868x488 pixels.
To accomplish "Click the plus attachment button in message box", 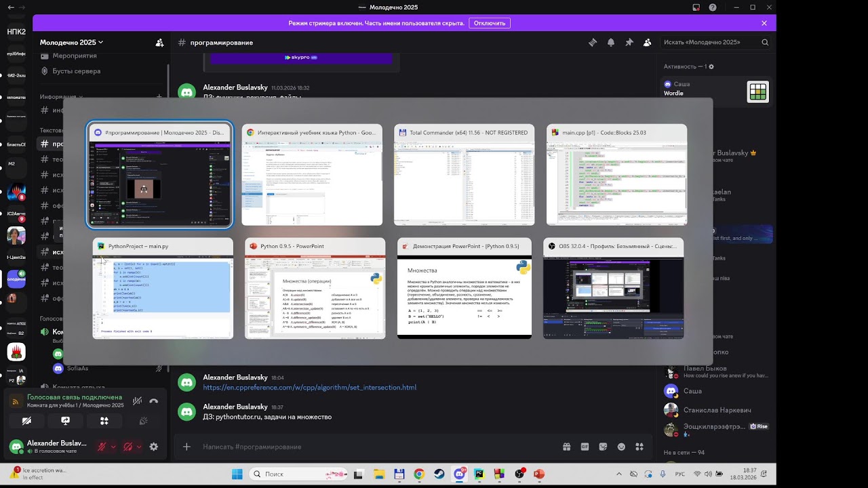I will click(x=187, y=447).
